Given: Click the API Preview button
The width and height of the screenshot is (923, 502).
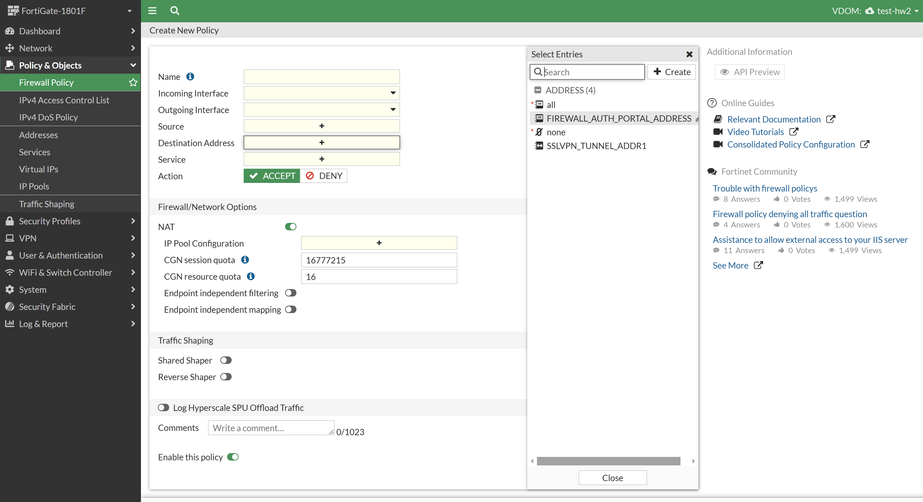Looking at the screenshot, I should (749, 72).
